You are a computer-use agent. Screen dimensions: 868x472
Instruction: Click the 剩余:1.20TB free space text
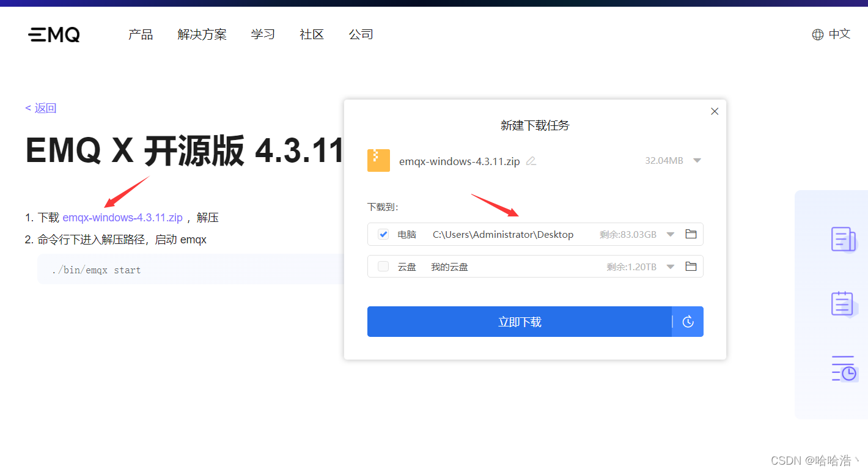(x=631, y=267)
